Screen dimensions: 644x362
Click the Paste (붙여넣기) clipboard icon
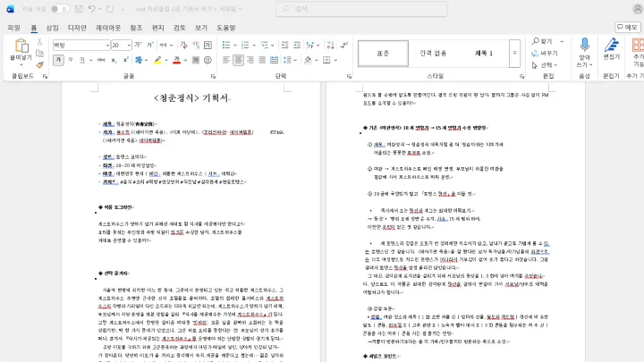coord(21,46)
